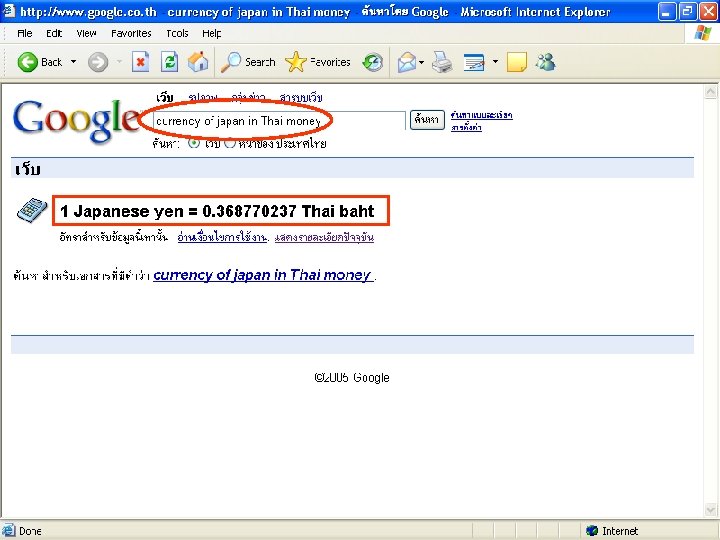
Task: Open the images tab link above search box
Action: [x=203, y=97]
